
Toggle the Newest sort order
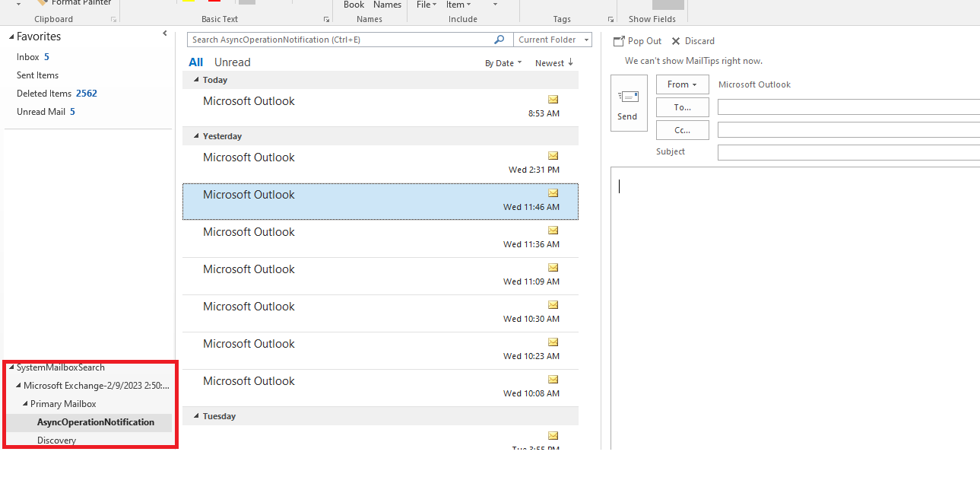click(x=554, y=63)
